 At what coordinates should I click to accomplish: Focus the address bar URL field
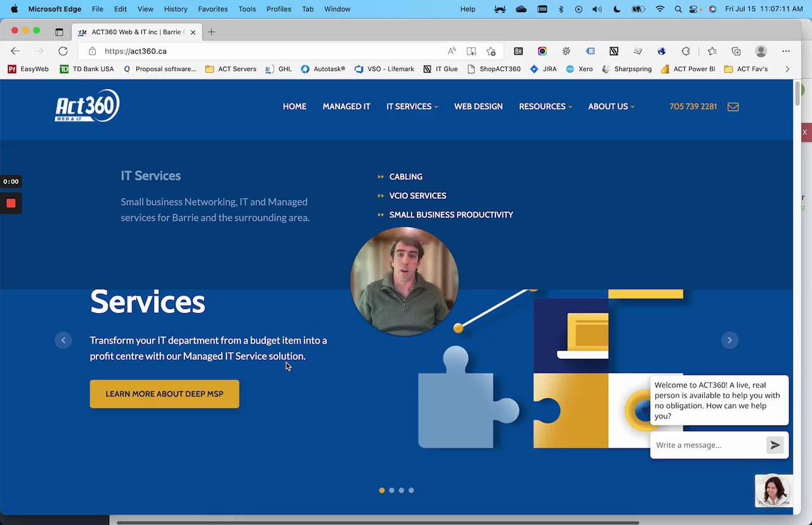pyautogui.click(x=273, y=51)
